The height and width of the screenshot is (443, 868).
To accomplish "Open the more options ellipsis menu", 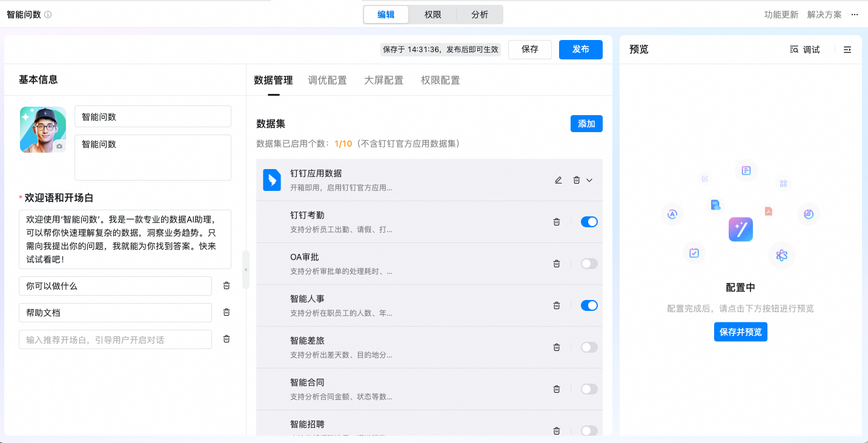I will point(855,15).
